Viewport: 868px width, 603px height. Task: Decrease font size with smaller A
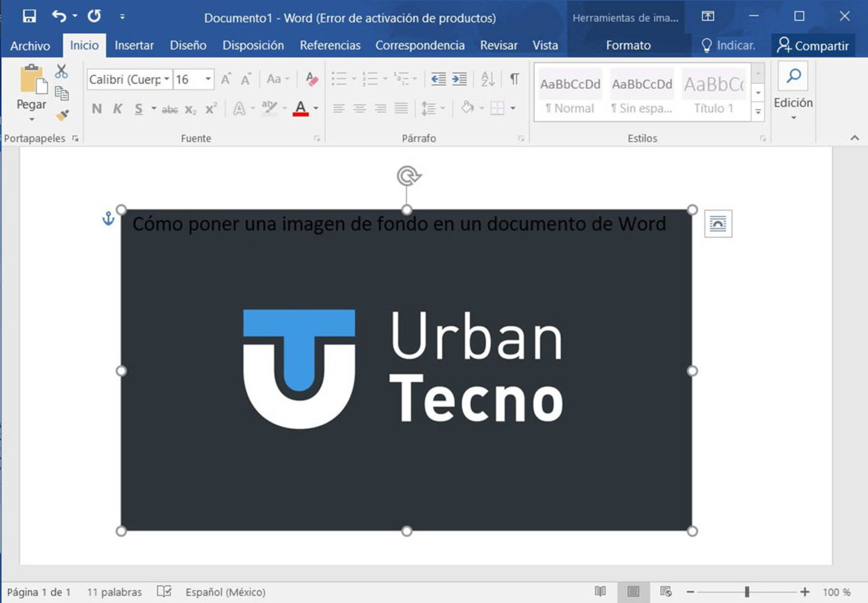point(246,79)
